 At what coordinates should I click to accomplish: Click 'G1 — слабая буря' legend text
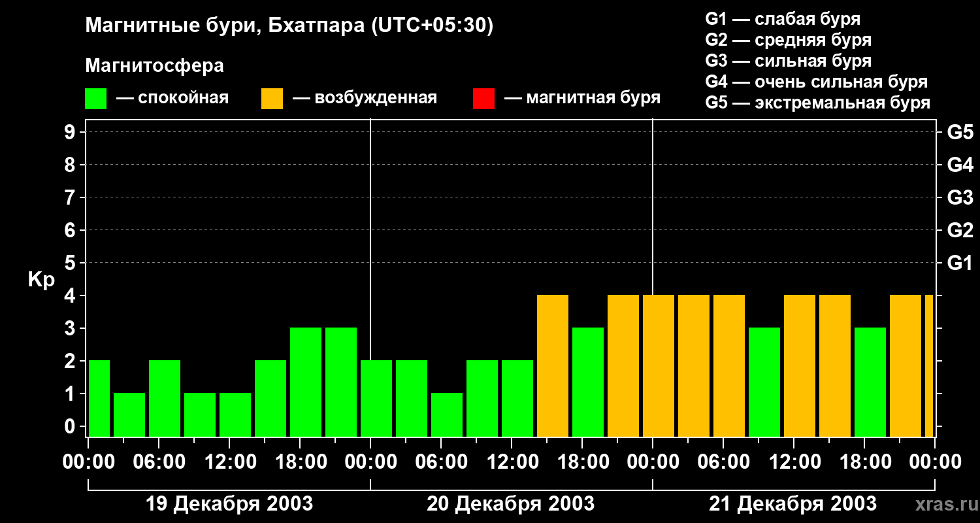click(x=783, y=19)
